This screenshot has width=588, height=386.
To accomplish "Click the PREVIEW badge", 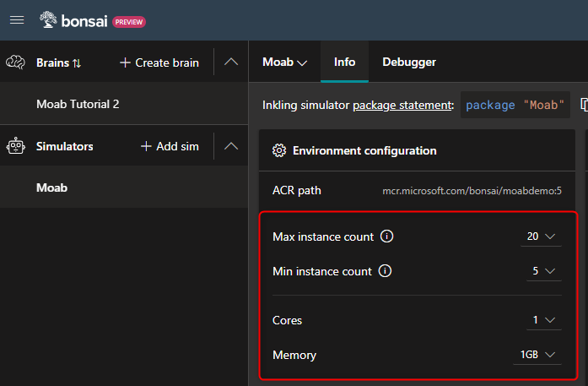I will click(x=128, y=22).
